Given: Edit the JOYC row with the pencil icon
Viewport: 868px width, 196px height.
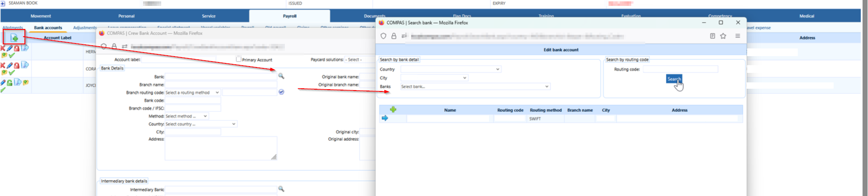Looking at the screenshot, I should click(3, 82).
